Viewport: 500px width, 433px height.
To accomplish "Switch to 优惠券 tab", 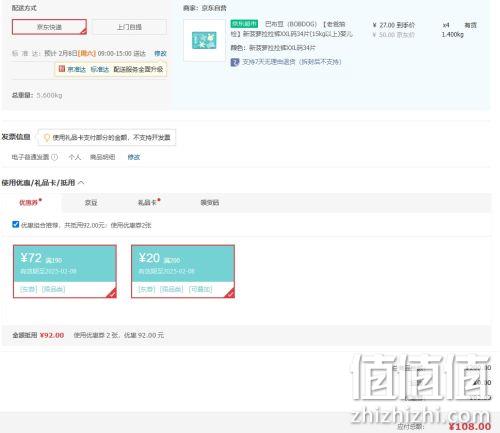I will [30, 202].
